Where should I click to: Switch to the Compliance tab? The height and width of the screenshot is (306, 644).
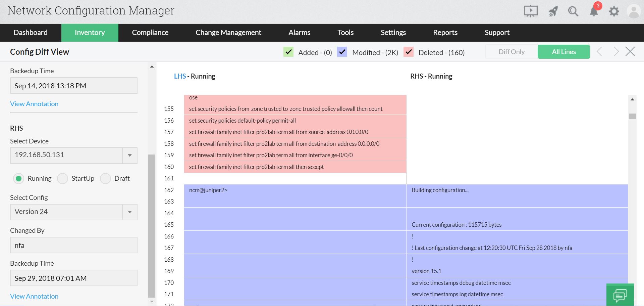[x=150, y=33]
